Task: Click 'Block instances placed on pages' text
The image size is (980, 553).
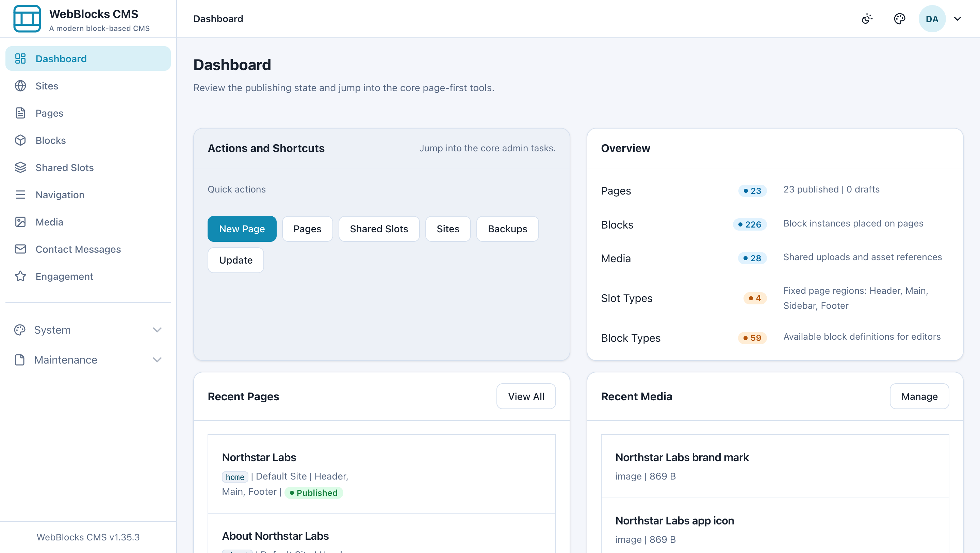Action: 853,223
